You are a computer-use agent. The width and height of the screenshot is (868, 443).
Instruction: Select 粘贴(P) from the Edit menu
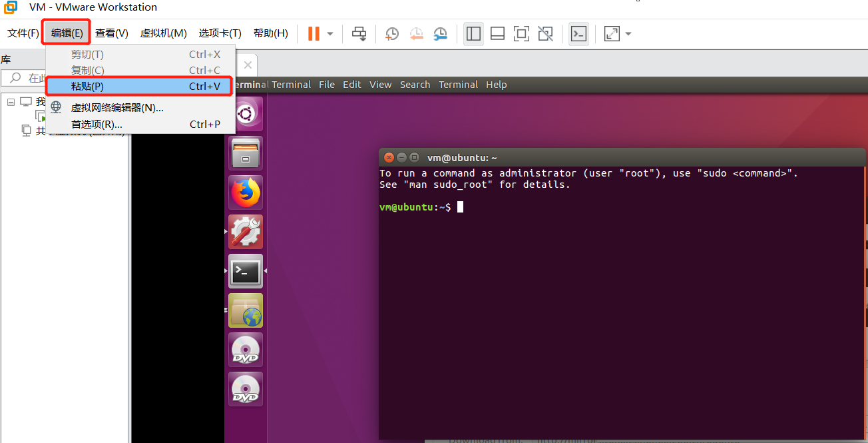(x=87, y=84)
